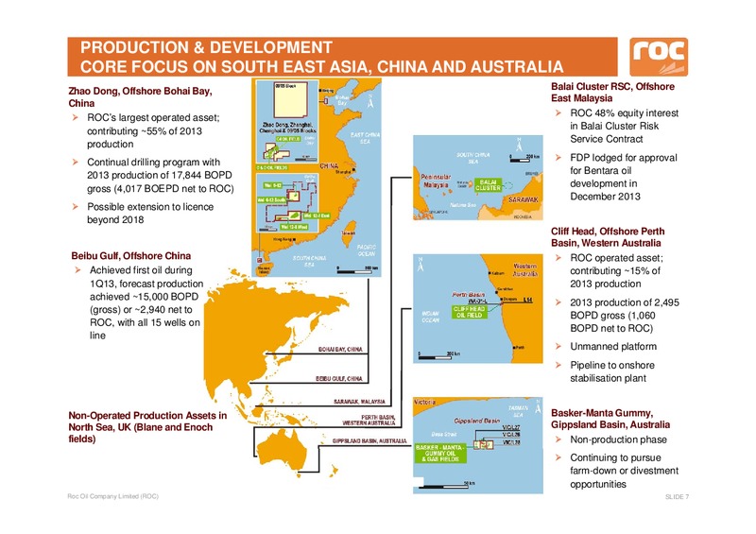Click the 'SARAWAK, MALAYSIA' callout label
The image size is (756, 534).
click(359, 402)
